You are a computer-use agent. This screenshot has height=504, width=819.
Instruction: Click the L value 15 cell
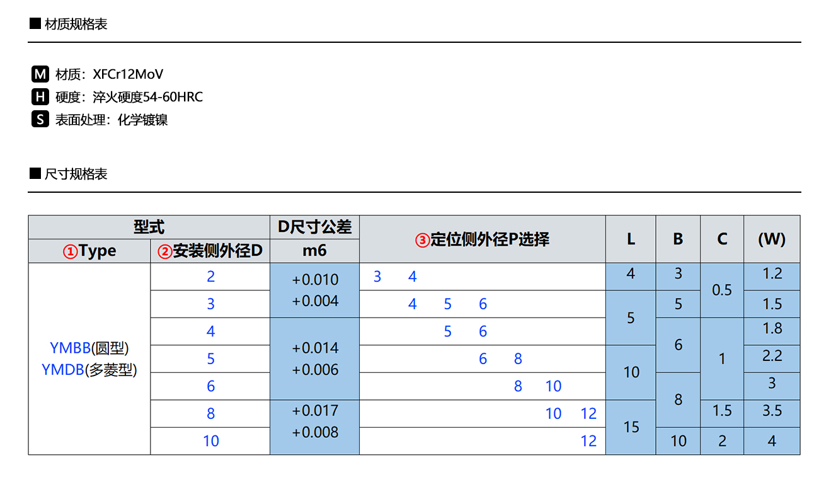631,427
